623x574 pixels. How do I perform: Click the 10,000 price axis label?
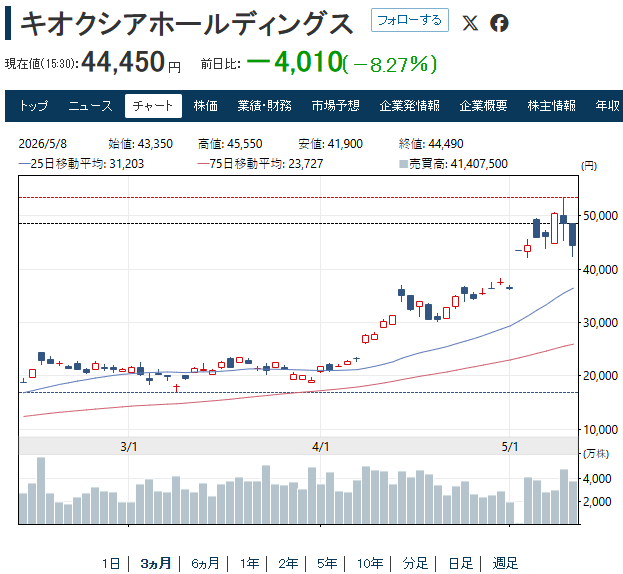[600, 429]
